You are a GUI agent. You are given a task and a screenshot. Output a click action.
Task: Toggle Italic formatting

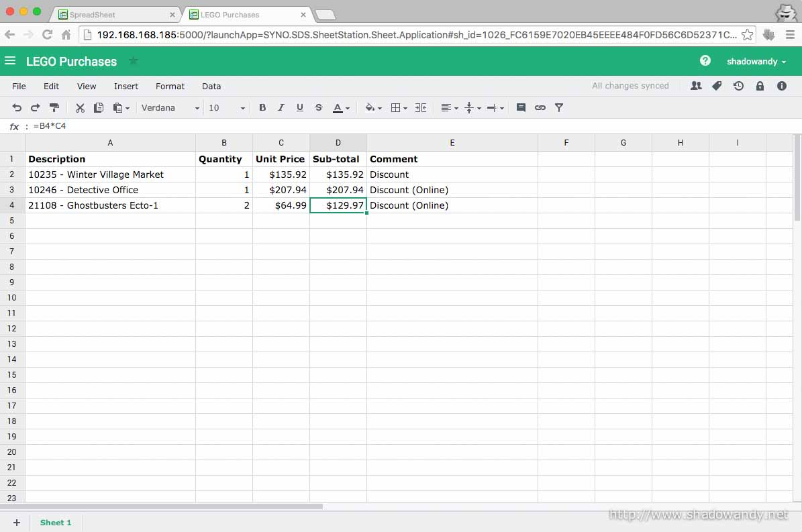click(281, 108)
